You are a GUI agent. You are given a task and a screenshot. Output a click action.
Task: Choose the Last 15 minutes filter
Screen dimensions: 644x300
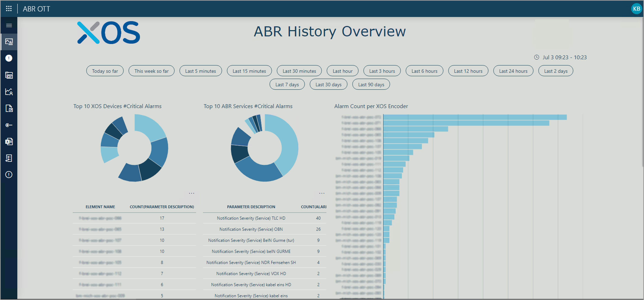click(249, 71)
